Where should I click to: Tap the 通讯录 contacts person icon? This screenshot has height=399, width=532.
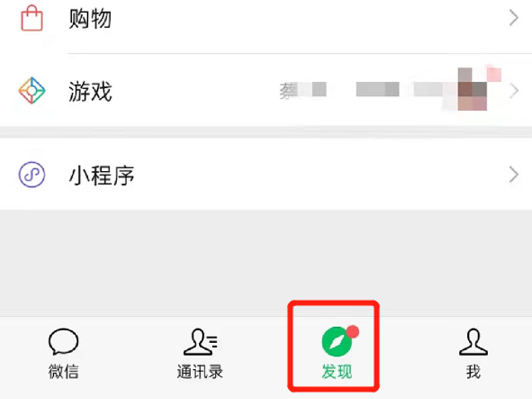pos(200,342)
